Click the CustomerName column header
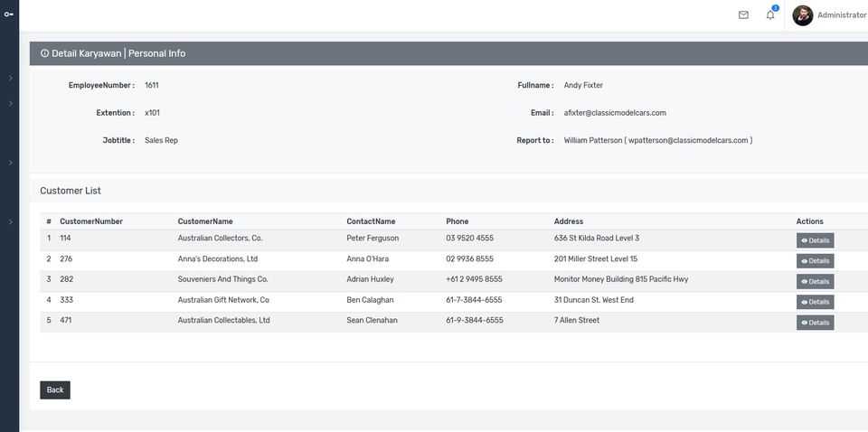The width and height of the screenshot is (868, 432). pos(205,221)
